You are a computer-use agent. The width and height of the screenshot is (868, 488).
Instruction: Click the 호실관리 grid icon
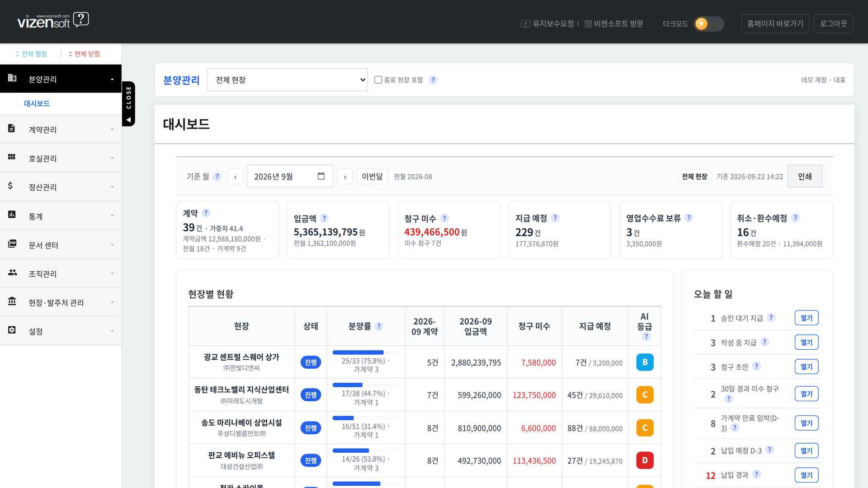12,157
